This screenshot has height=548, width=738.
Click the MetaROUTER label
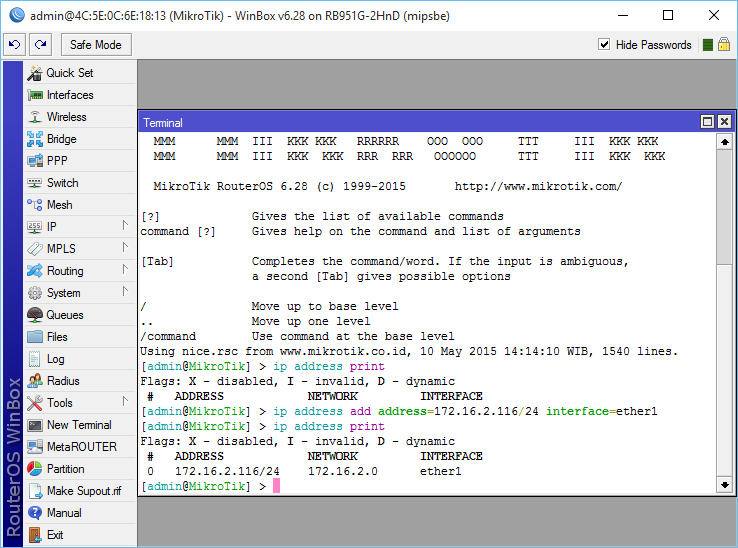pos(81,447)
